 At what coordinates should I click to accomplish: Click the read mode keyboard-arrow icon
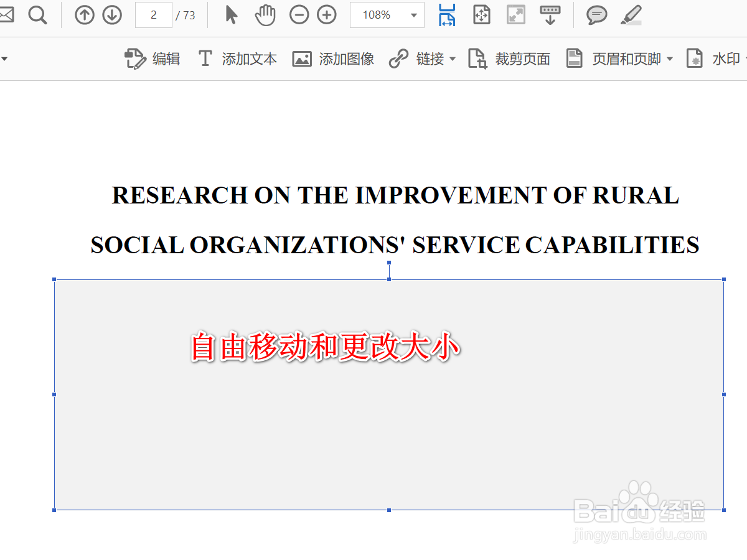coord(550,15)
